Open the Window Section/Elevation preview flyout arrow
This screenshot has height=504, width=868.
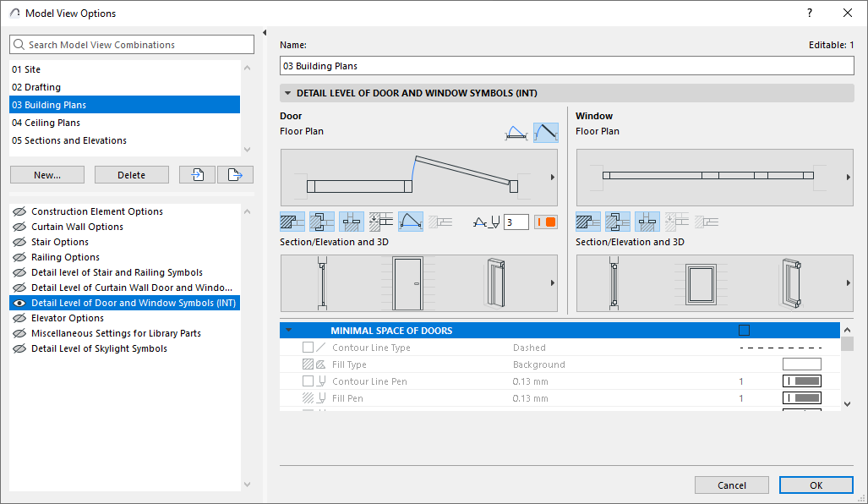point(848,283)
